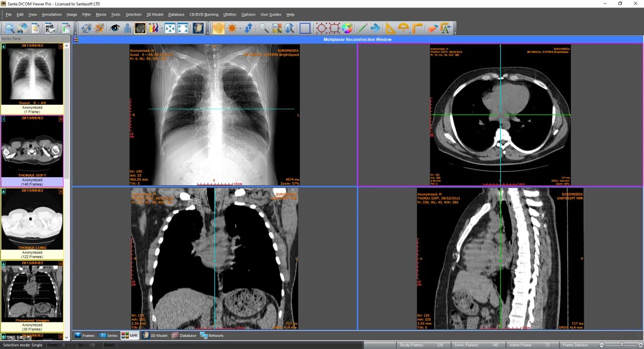
Task: Click the 3D head model icon
Action: (x=198, y=28)
